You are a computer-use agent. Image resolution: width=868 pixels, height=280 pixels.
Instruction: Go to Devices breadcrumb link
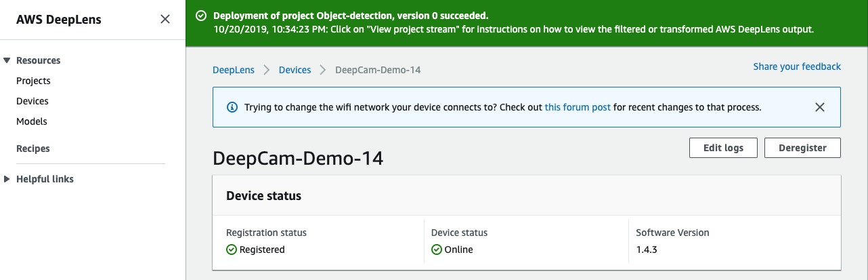click(295, 70)
